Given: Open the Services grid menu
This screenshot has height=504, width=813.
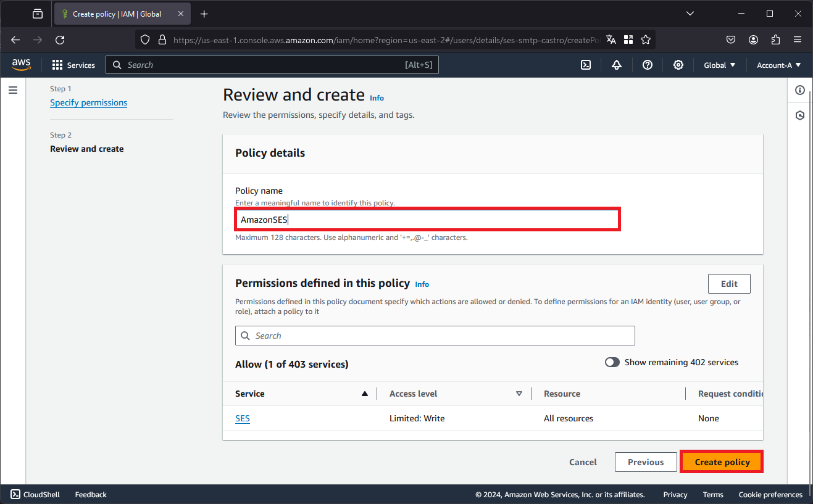Looking at the screenshot, I should click(73, 65).
